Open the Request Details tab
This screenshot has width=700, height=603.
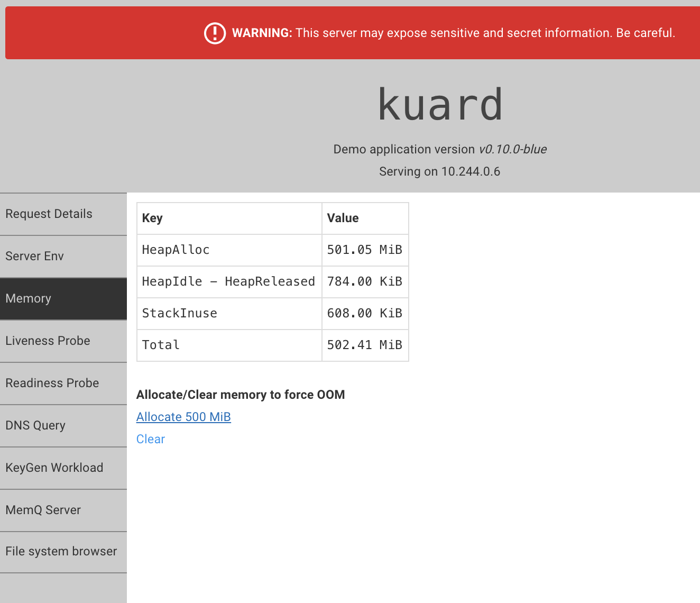[63, 214]
